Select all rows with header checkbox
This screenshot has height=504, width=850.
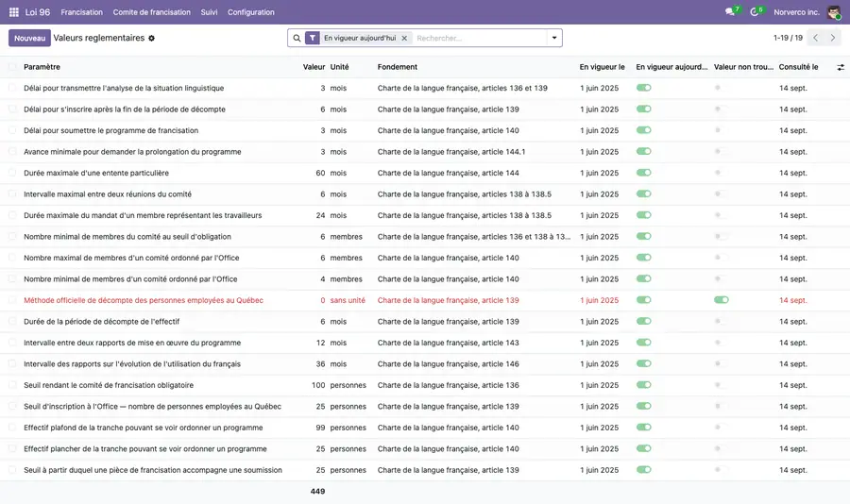[x=12, y=67]
